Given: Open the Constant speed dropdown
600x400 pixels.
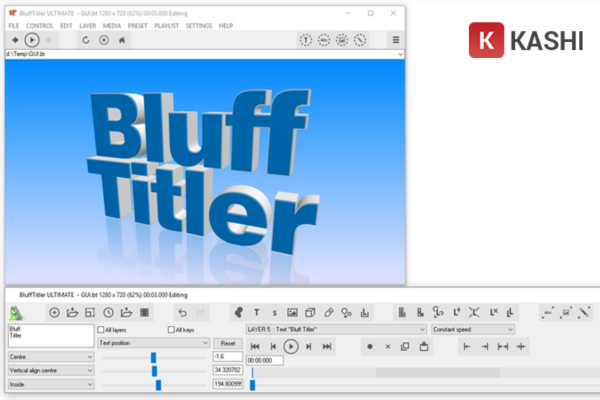Looking at the screenshot, I should (473, 330).
